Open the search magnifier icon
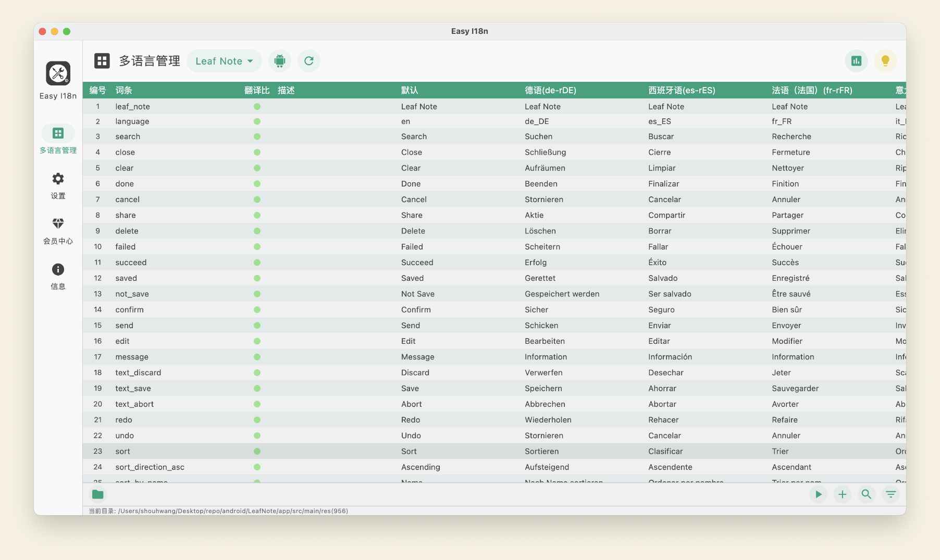This screenshot has height=560, width=940. coord(866,494)
